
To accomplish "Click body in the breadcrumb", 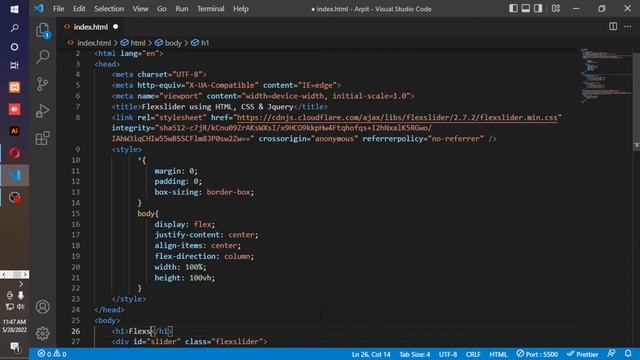I will [173, 42].
